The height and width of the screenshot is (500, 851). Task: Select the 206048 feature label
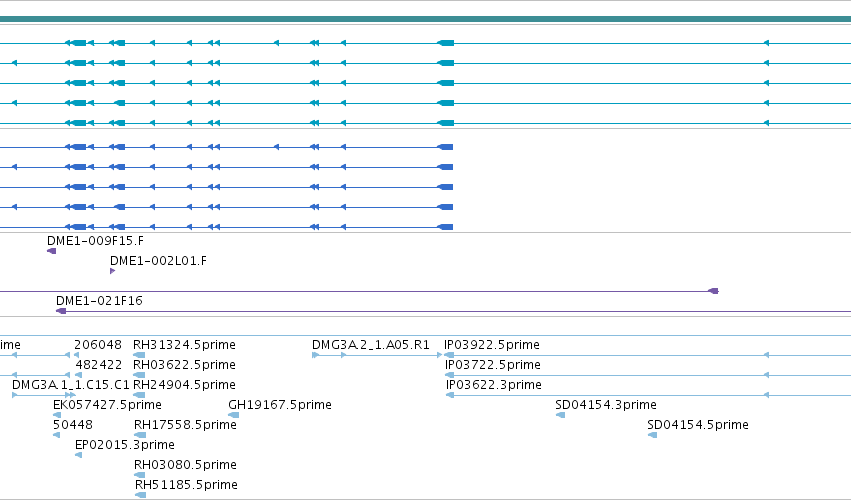(98, 345)
